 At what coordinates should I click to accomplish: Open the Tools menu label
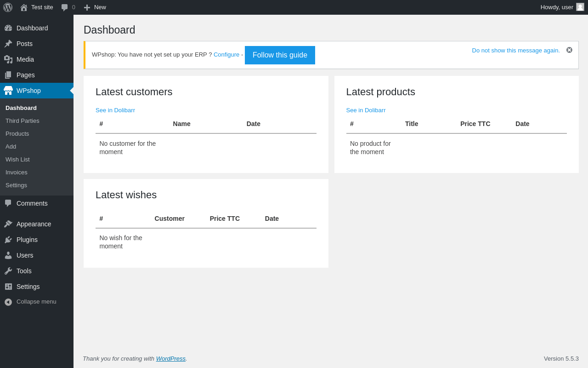click(x=24, y=271)
